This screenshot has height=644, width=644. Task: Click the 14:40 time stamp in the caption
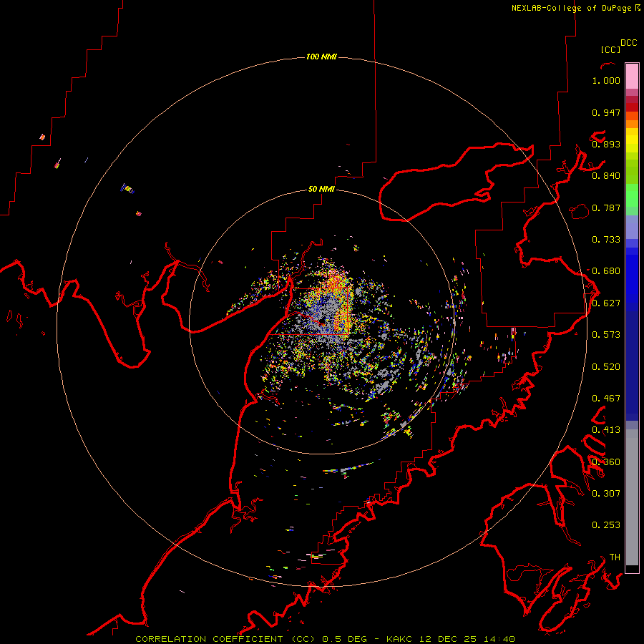(x=499, y=639)
